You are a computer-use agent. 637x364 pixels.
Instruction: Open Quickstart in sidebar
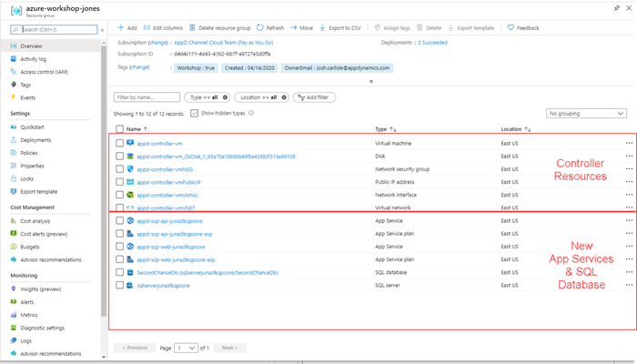coord(32,127)
